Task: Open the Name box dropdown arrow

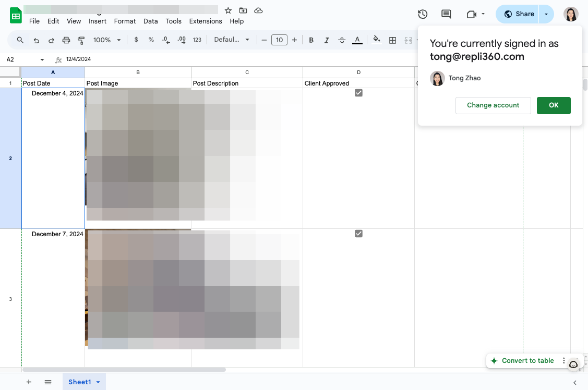Action: tap(42, 59)
